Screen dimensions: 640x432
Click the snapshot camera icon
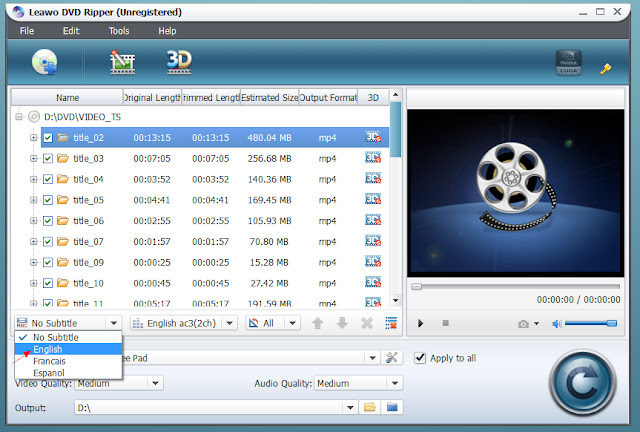point(523,324)
